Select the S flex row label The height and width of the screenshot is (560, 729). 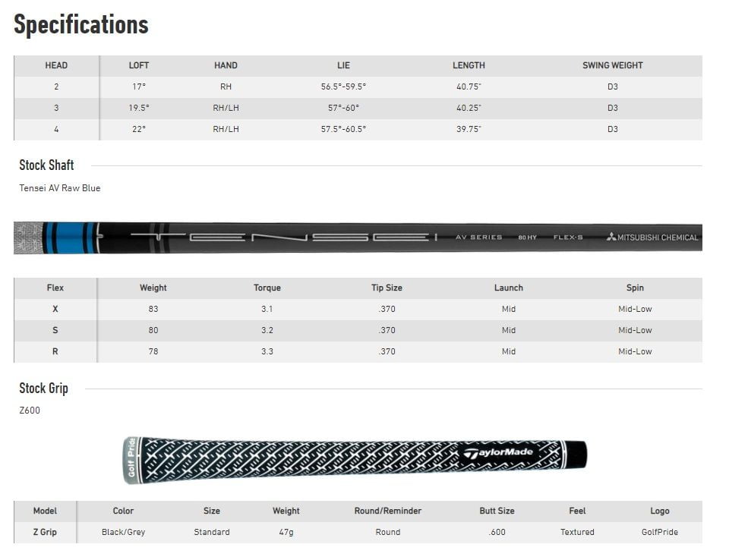(55, 330)
